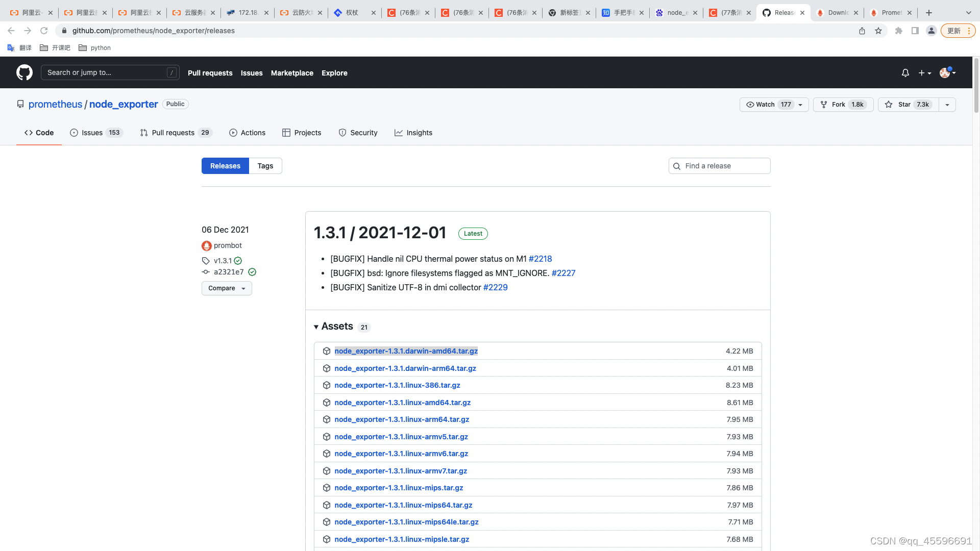Open the user avatar menu
Screen dimensions: 980x551
948,73
